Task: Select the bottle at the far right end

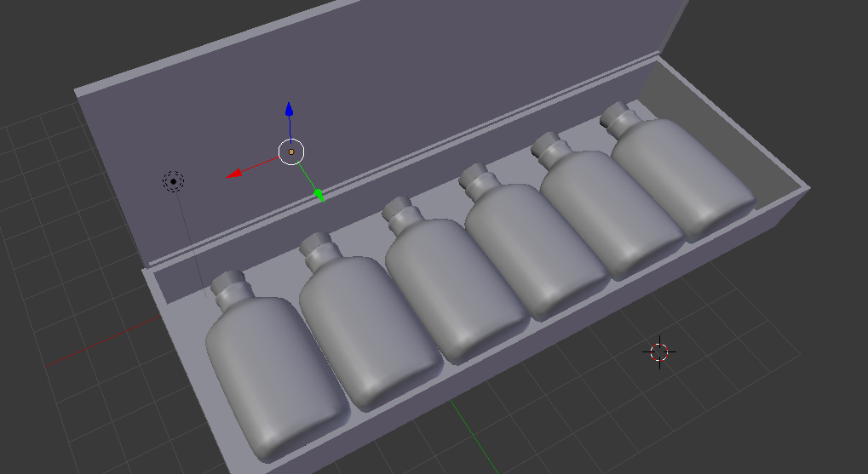Action: click(680, 170)
